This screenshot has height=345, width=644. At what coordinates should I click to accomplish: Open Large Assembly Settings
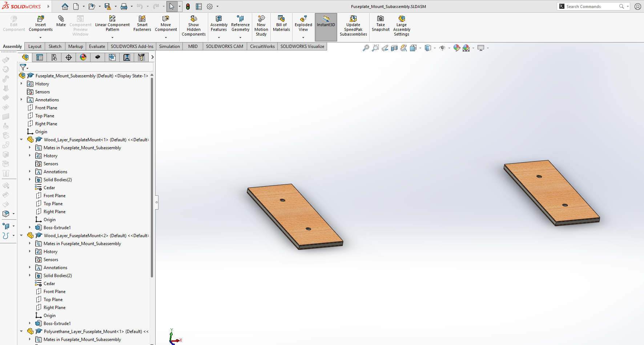[402, 25]
